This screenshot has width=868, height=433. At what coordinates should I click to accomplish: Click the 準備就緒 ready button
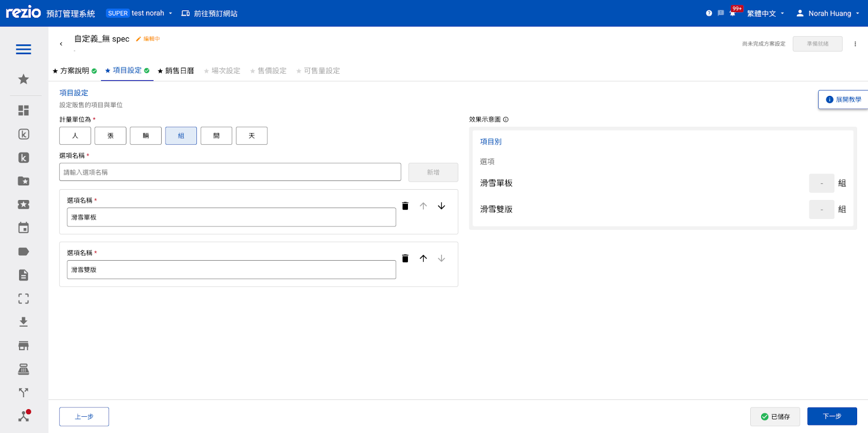tap(818, 44)
